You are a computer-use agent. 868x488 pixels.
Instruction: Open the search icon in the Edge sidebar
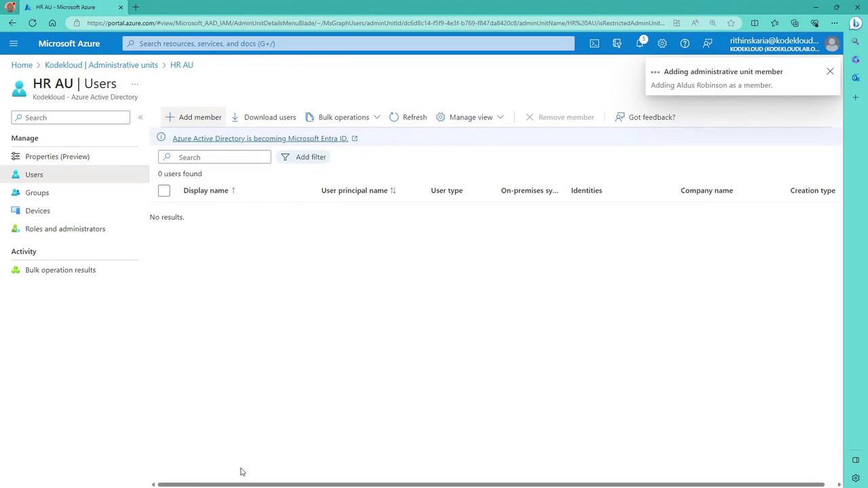click(856, 42)
